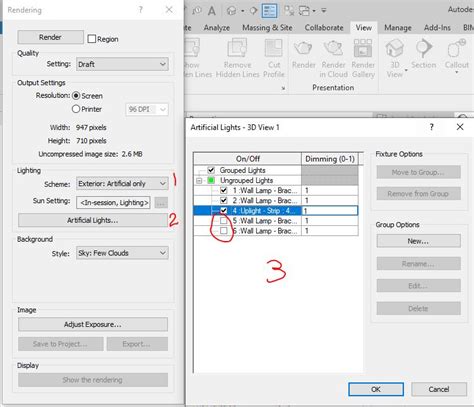Image resolution: width=474 pixels, height=407 pixels.
Task: Switch to the Massing & Site tab
Action: [x=267, y=28]
